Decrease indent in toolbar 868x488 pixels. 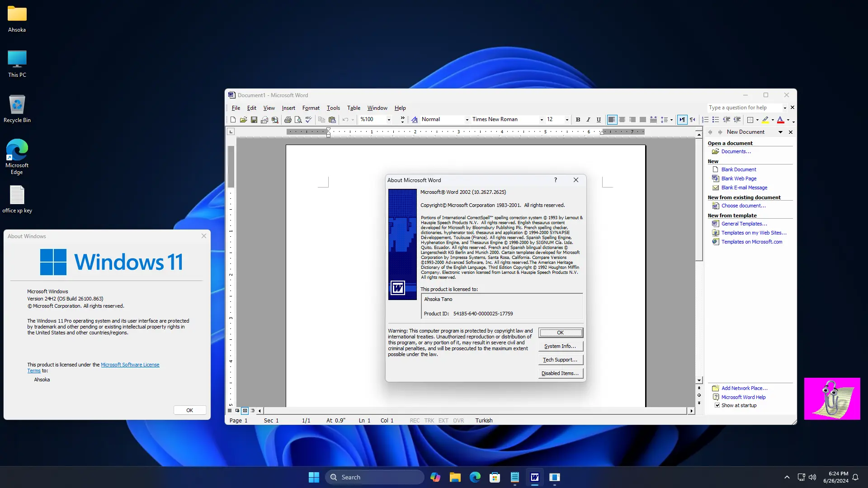(726, 120)
